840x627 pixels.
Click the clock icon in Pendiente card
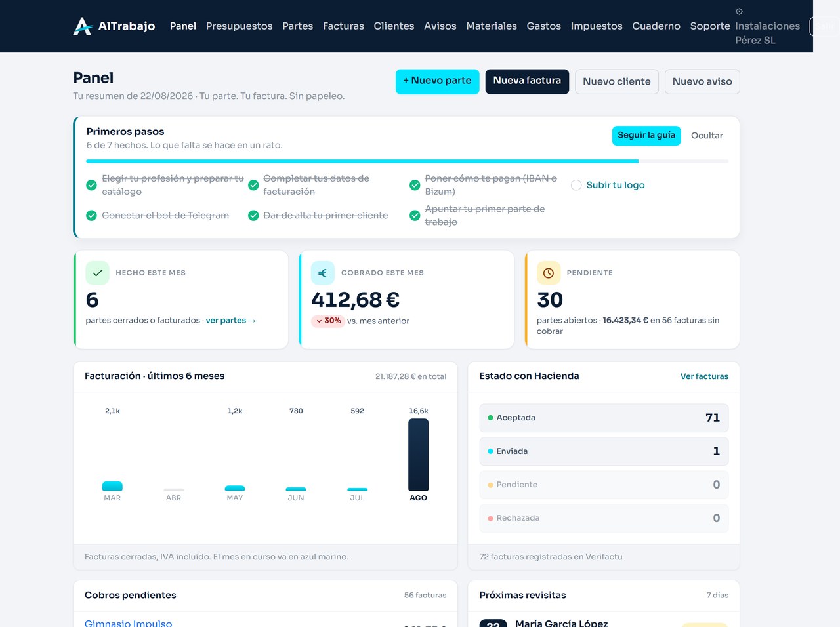click(549, 273)
